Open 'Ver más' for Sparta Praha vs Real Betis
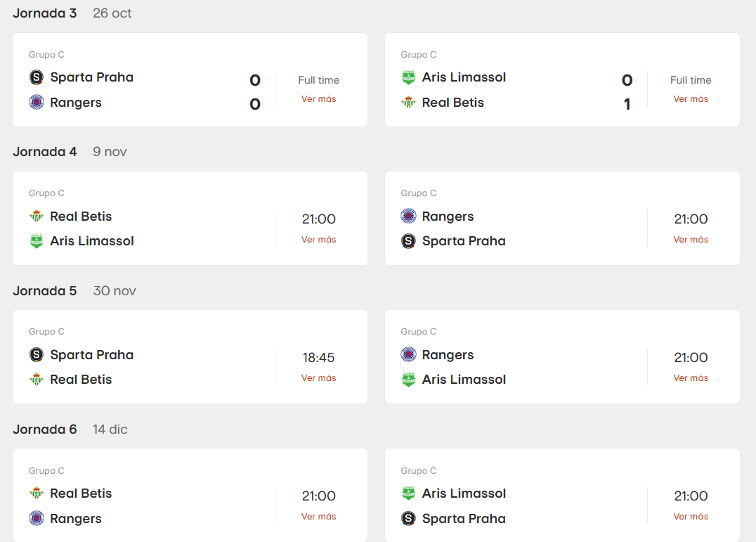756x542 pixels. click(318, 378)
